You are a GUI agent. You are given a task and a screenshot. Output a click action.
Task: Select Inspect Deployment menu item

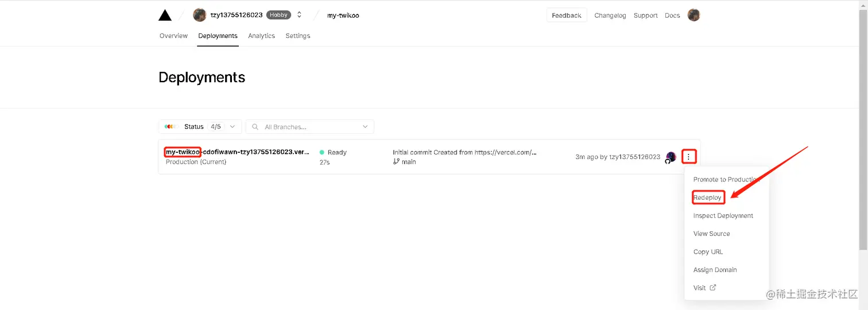727,216
